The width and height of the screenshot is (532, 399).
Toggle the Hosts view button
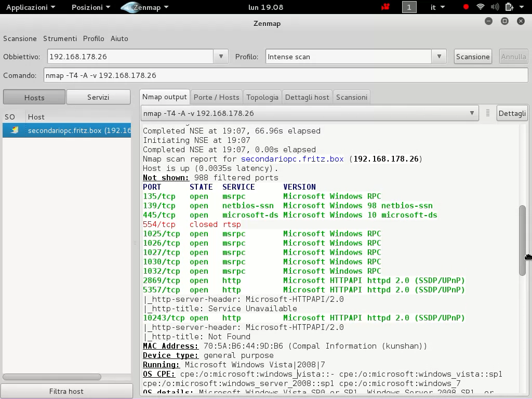tap(34, 97)
